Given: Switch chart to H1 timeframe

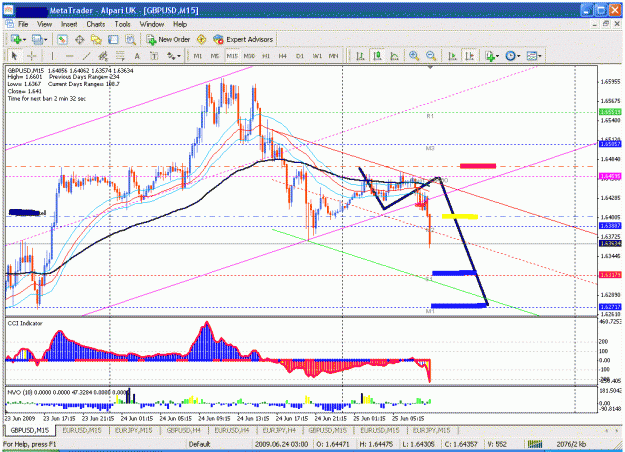Looking at the screenshot, I should (x=266, y=56).
